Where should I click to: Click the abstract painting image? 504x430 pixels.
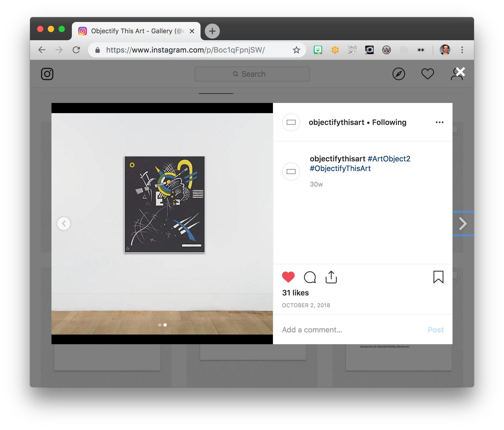(165, 204)
